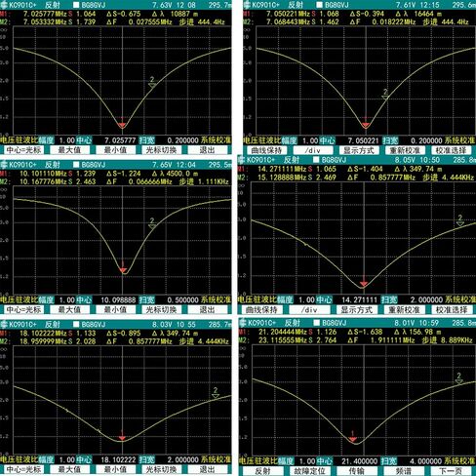Click the KC901C+ logo icon in the 10:59 panel

[x=243, y=323]
